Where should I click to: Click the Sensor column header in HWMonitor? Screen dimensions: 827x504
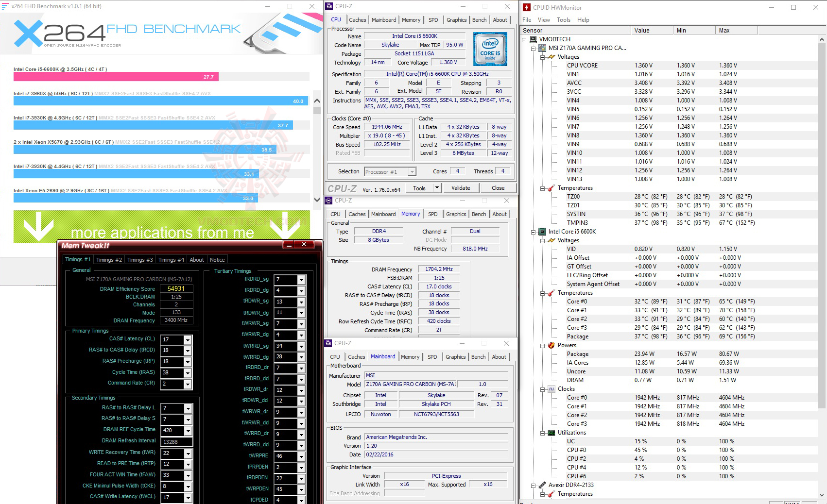coord(575,30)
